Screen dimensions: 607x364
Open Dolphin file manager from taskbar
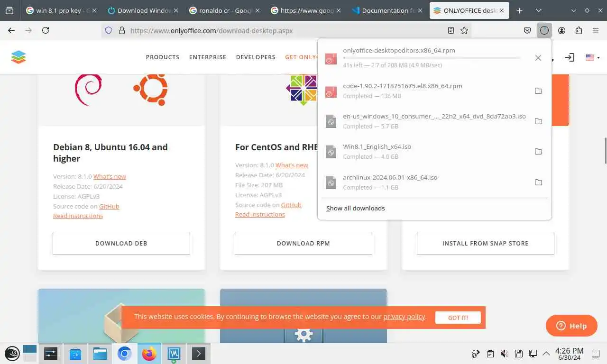100,354
